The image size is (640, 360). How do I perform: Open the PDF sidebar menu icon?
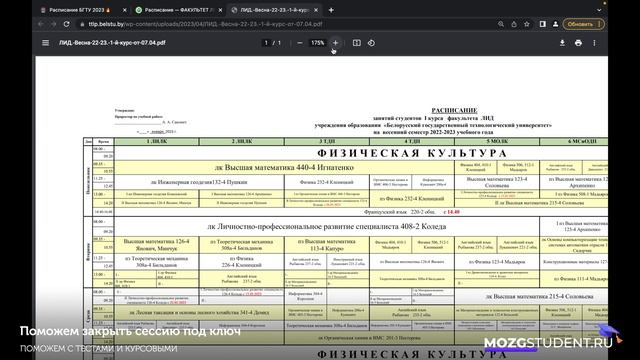point(45,43)
